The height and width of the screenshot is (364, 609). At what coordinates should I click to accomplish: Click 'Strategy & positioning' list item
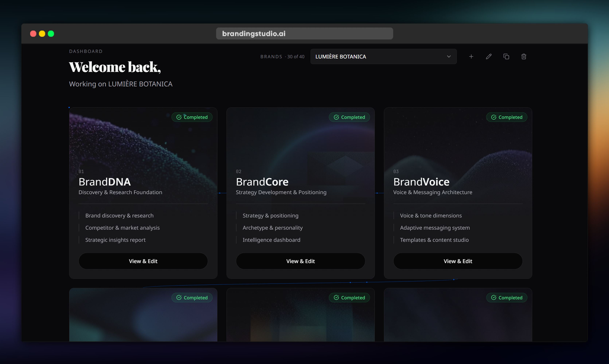(x=270, y=215)
